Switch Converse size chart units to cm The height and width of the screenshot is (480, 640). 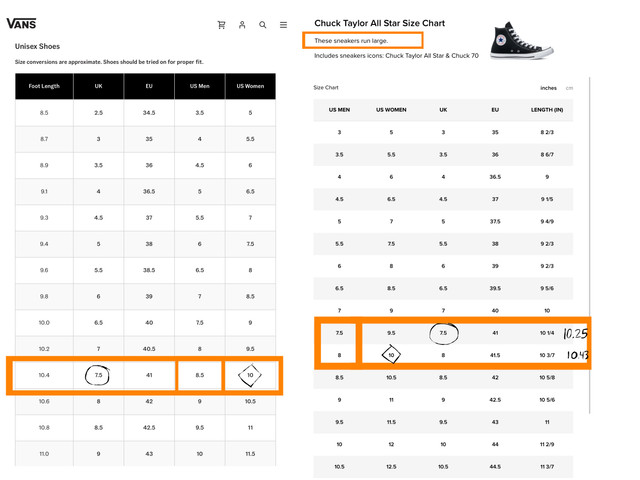tap(569, 88)
